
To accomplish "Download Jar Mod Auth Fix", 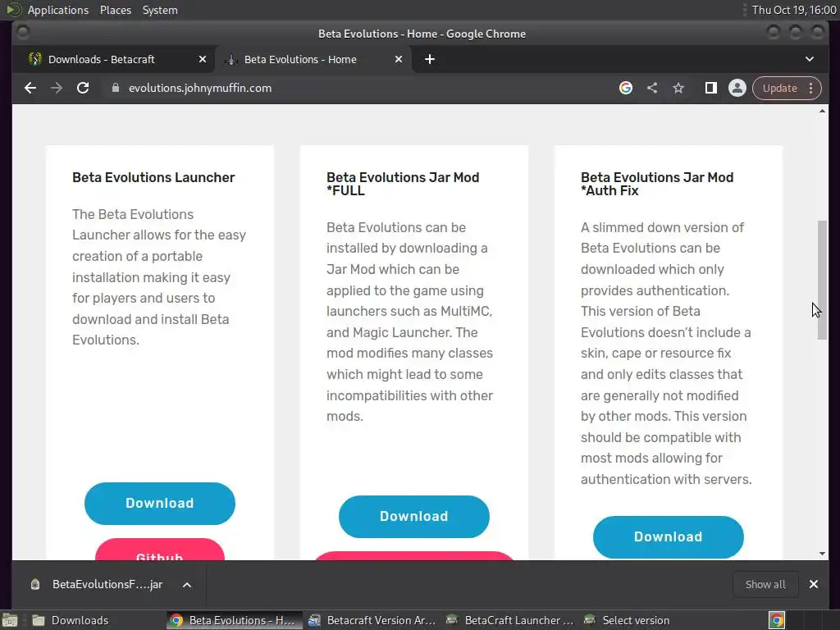I will pyautogui.click(x=668, y=536).
